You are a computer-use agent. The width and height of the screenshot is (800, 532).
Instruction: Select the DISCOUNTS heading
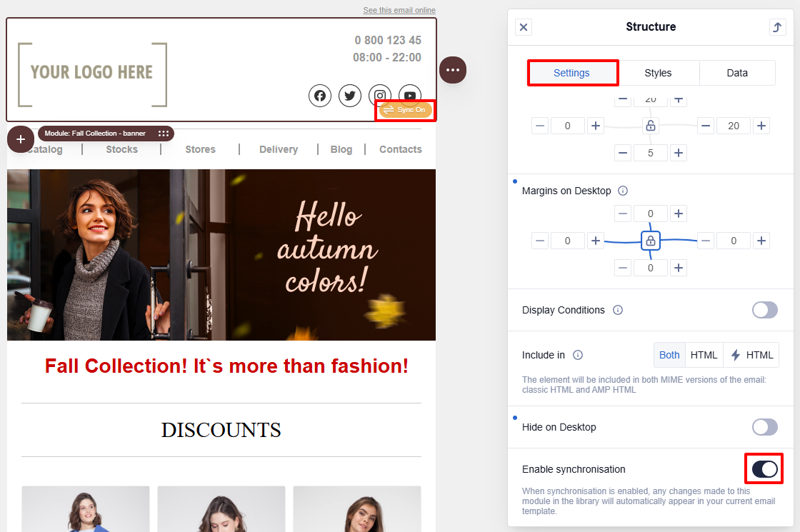(221, 430)
